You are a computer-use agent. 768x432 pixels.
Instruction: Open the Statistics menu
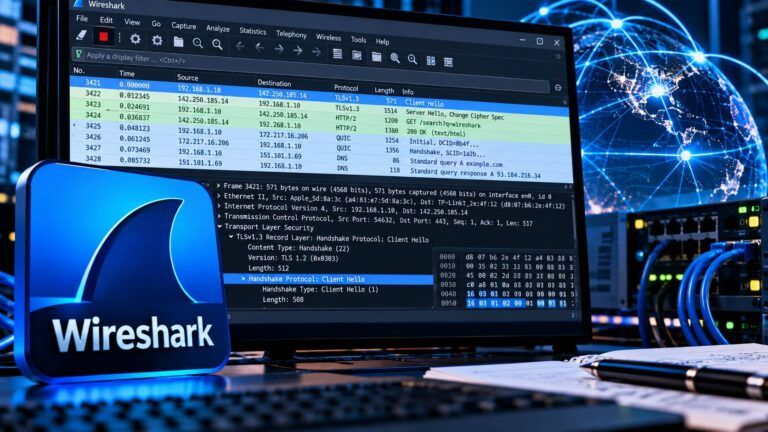[x=253, y=31]
